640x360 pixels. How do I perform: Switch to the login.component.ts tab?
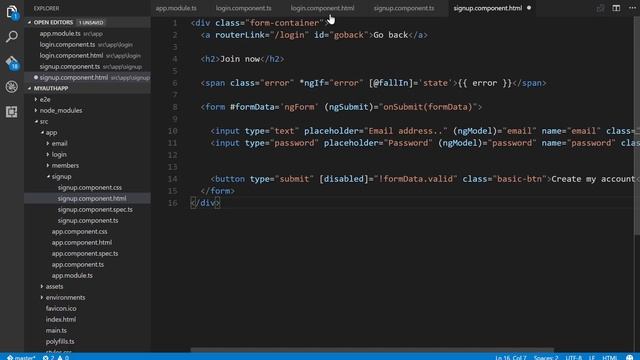point(244,8)
